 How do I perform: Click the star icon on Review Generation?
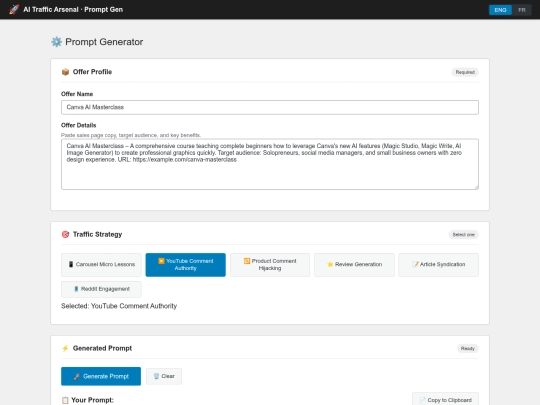tap(330, 264)
